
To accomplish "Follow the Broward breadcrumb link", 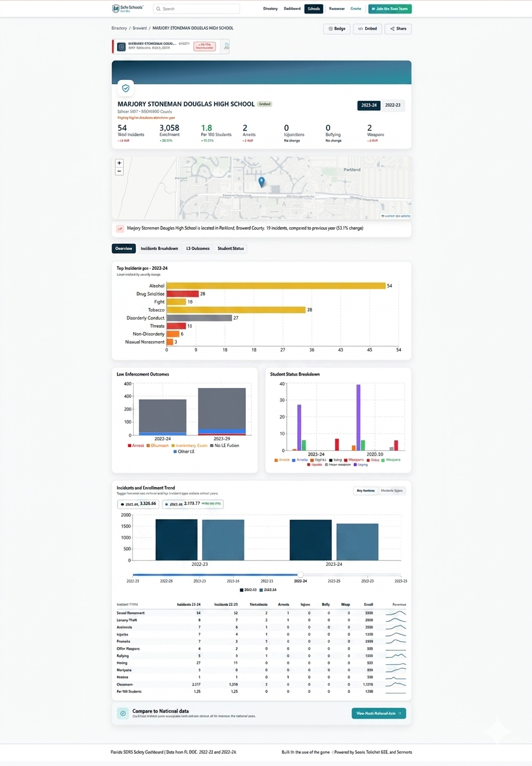I will point(140,28).
